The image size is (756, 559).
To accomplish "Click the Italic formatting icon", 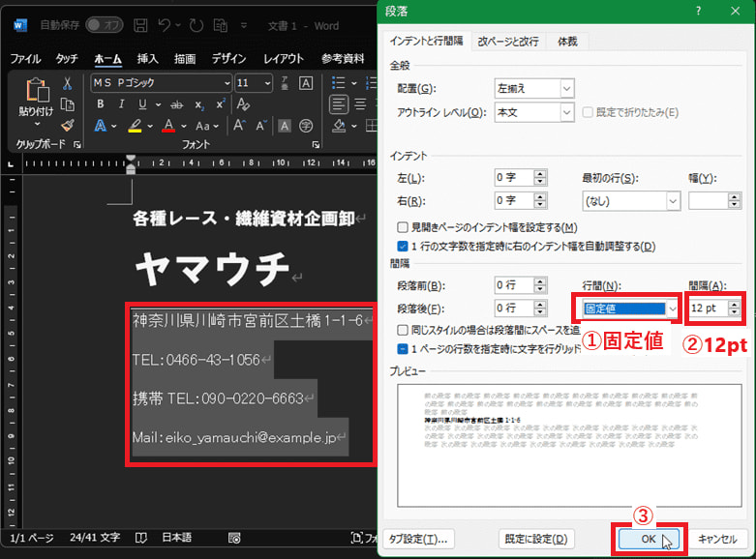I will tap(121, 104).
